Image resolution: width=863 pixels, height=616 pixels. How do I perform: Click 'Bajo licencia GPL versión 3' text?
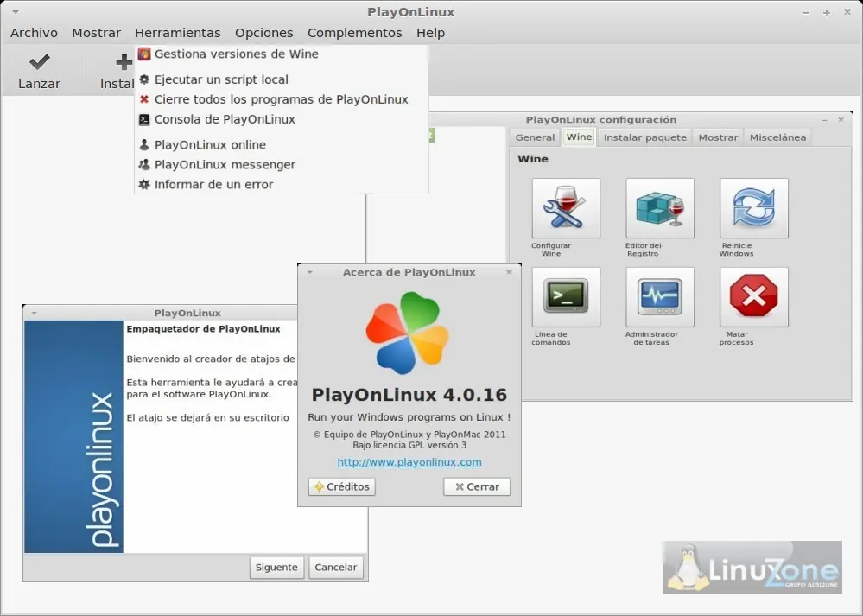point(409,445)
